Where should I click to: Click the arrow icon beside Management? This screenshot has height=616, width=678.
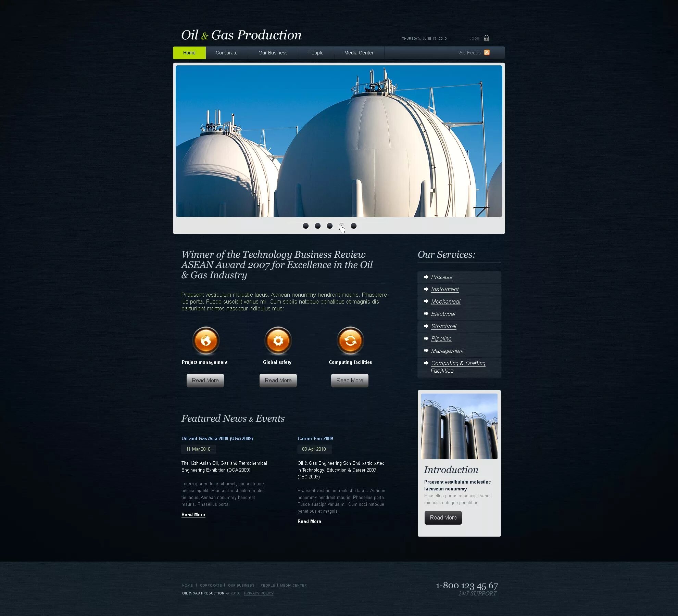point(426,351)
